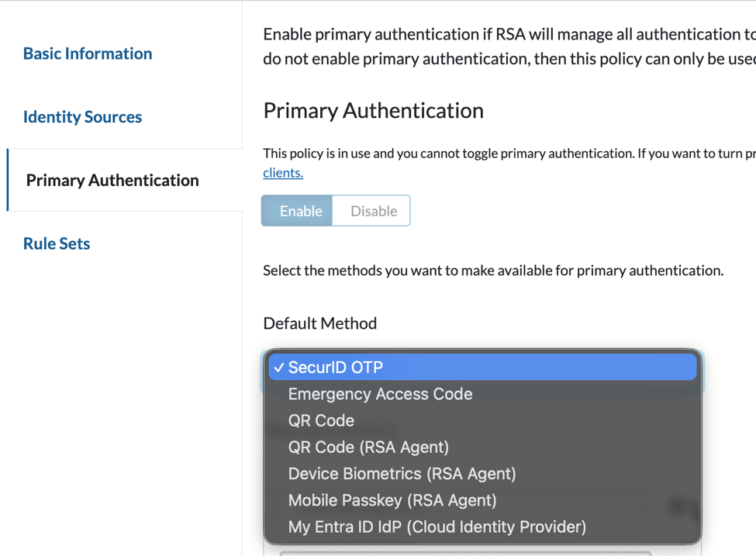756x556 pixels.
Task: Toggle primary authentication to Disable
Action: tap(371, 211)
